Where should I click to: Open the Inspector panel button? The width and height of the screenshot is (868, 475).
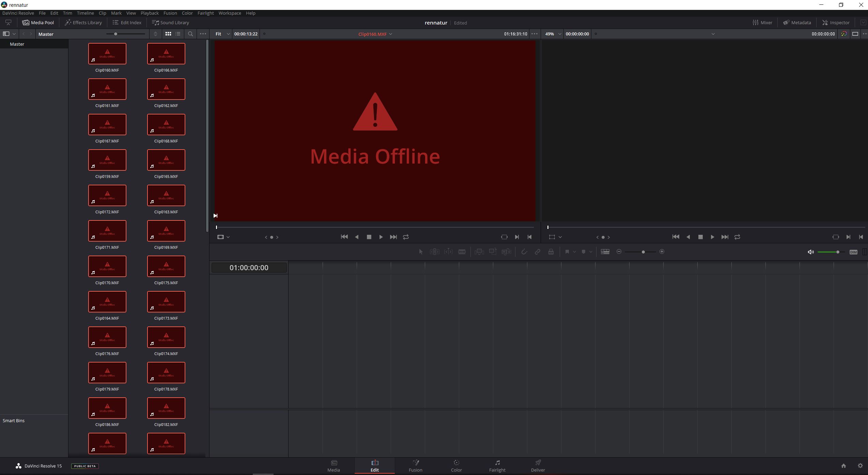click(836, 22)
